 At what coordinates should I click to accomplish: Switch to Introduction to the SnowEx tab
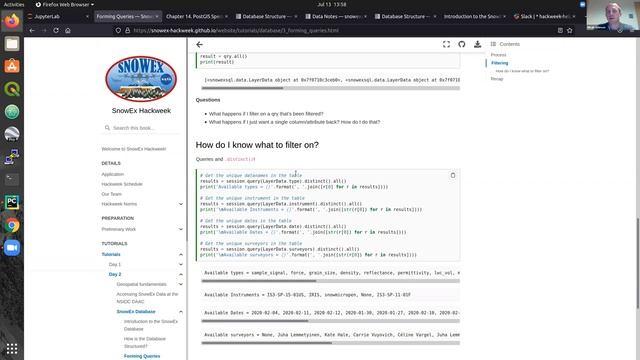(474, 16)
